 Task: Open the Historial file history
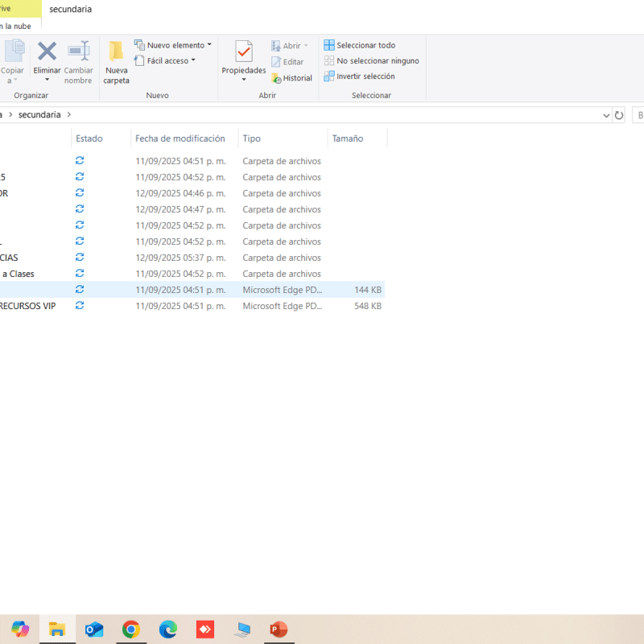point(291,78)
